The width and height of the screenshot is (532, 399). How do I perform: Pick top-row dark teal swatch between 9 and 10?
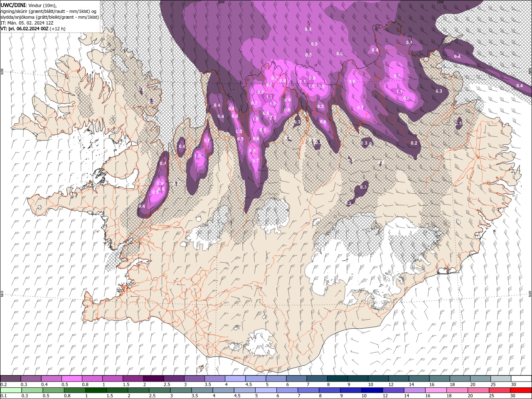pos(357,379)
